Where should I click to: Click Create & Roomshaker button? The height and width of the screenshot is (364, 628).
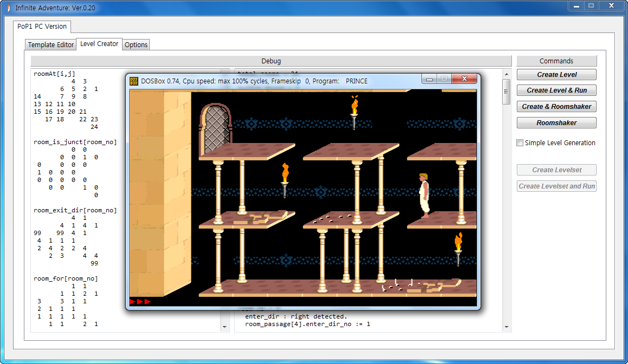click(556, 106)
